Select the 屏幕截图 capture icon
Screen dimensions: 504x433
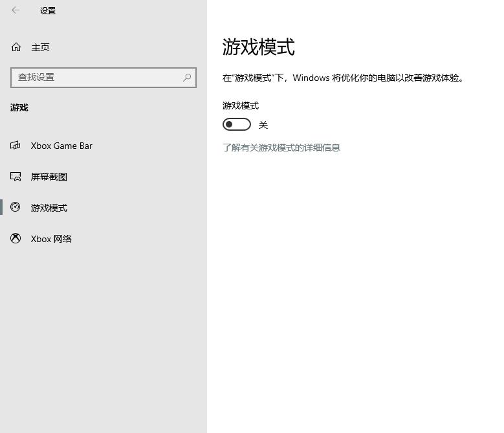coord(16,177)
